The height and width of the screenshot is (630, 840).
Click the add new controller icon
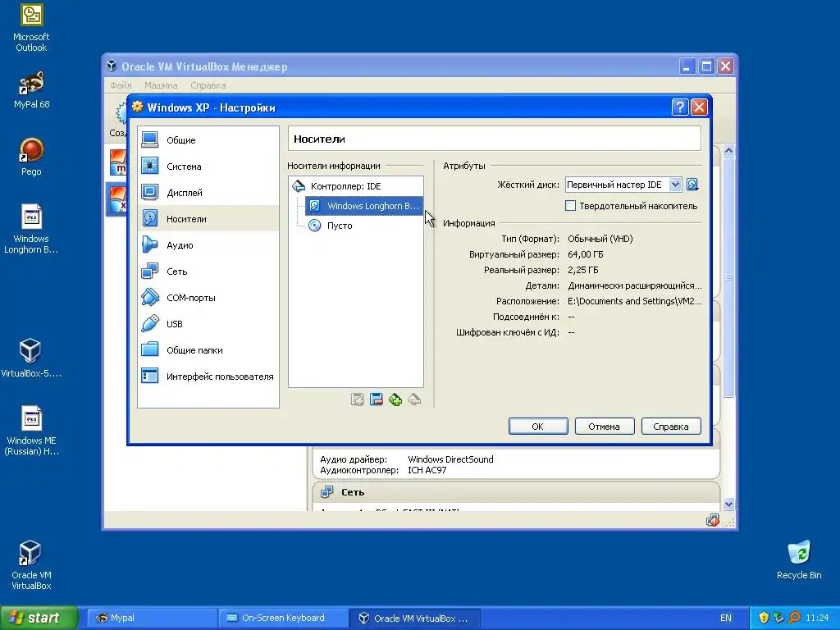[x=358, y=399]
